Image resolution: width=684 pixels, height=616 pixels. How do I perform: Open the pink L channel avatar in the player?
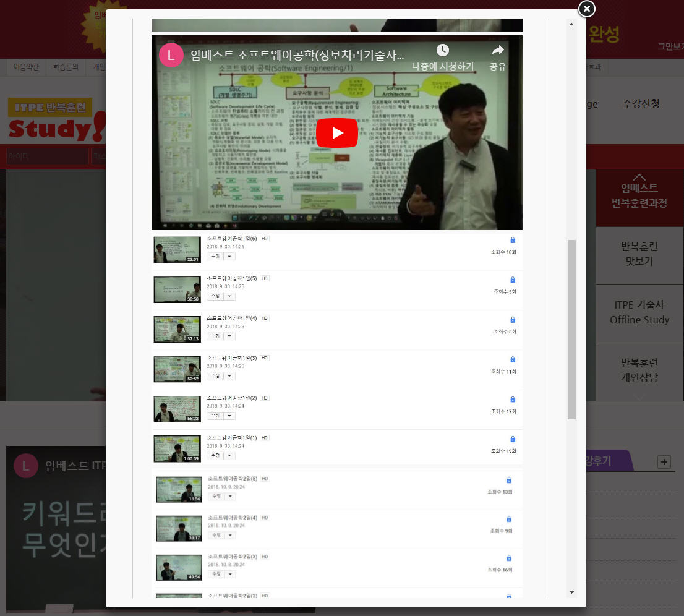click(171, 55)
